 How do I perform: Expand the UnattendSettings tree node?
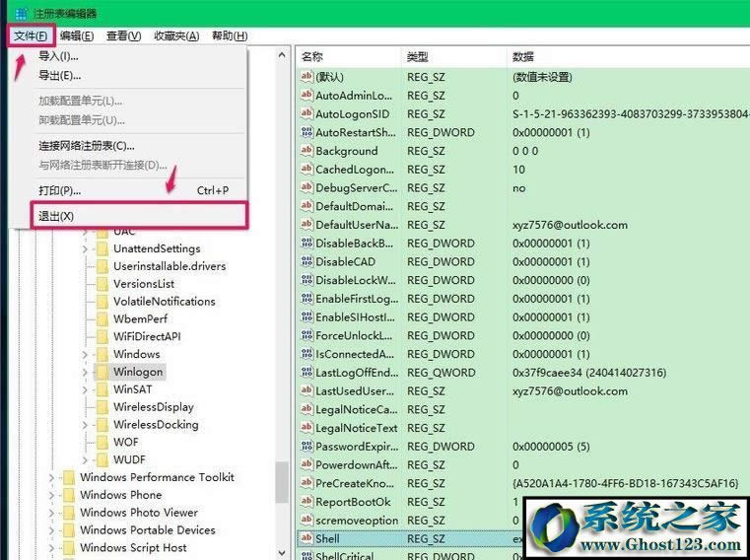[x=85, y=248]
